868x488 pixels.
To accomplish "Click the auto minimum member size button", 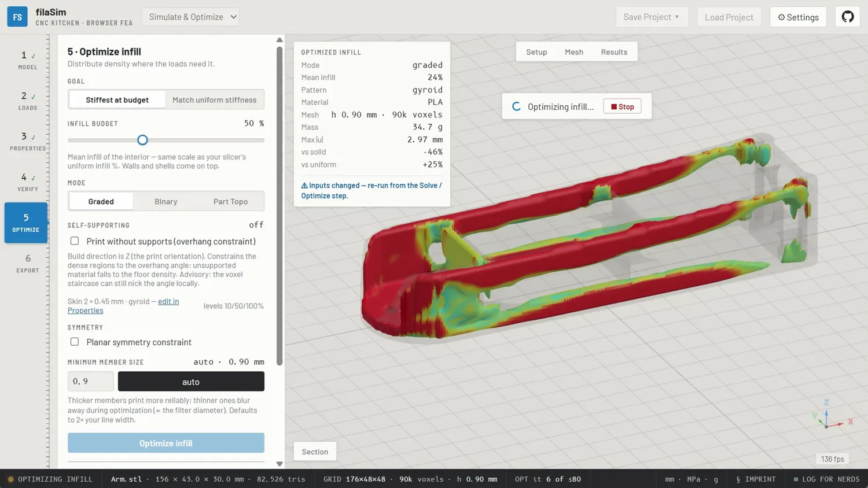I will [191, 381].
